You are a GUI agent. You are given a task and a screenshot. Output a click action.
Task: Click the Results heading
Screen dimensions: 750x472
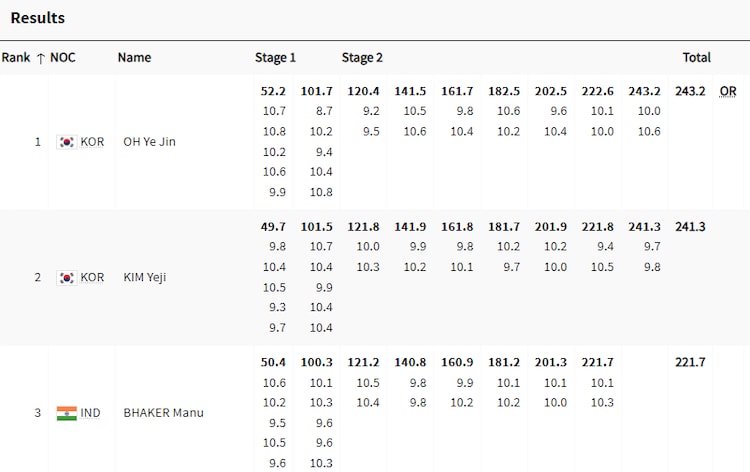[38, 18]
